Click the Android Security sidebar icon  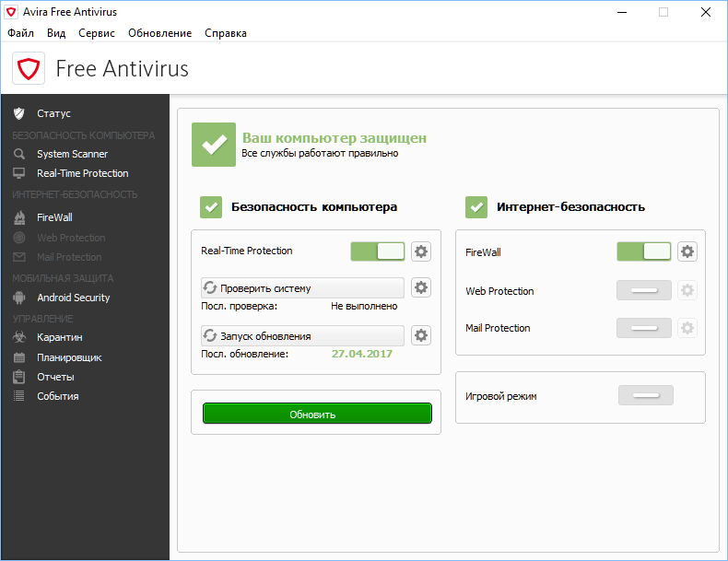click(x=18, y=298)
